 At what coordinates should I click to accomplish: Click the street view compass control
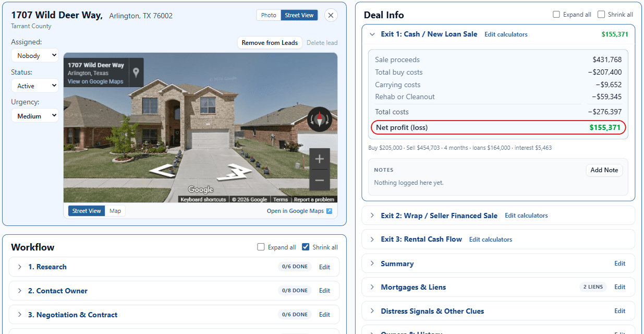point(320,120)
